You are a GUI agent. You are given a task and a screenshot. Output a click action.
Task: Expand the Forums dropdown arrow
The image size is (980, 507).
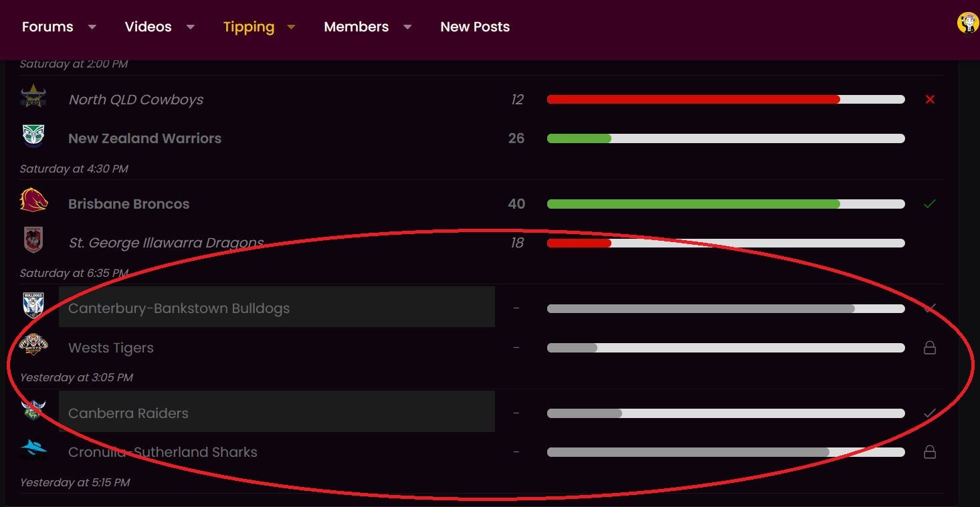(x=92, y=27)
